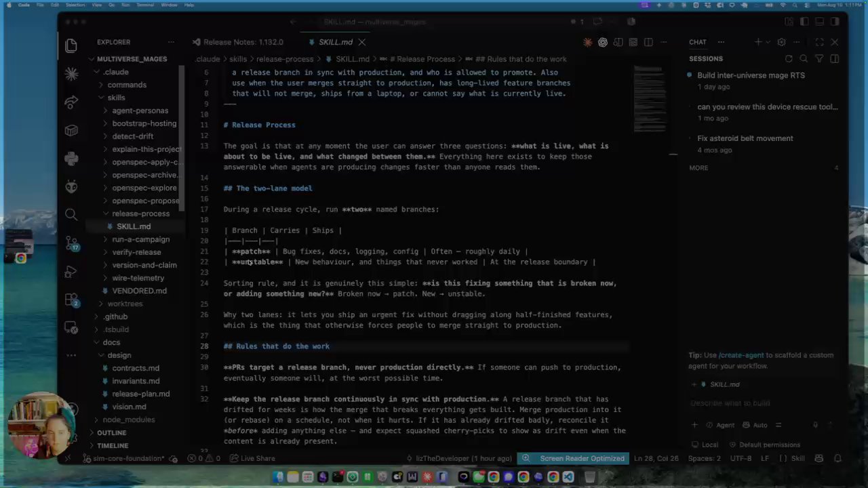Refresh the chat sessions list
This screenshot has height=488, width=868.
click(789, 59)
